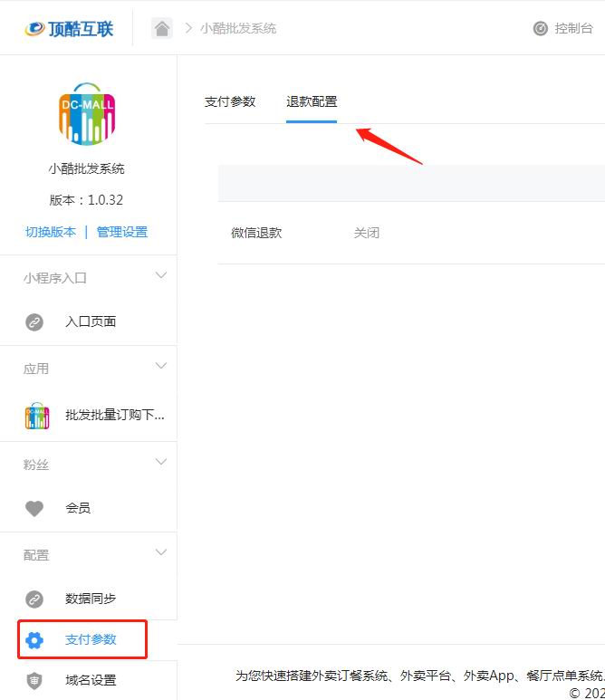
Task: Click the 应用 section header
Action: pyautogui.click(x=35, y=369)
